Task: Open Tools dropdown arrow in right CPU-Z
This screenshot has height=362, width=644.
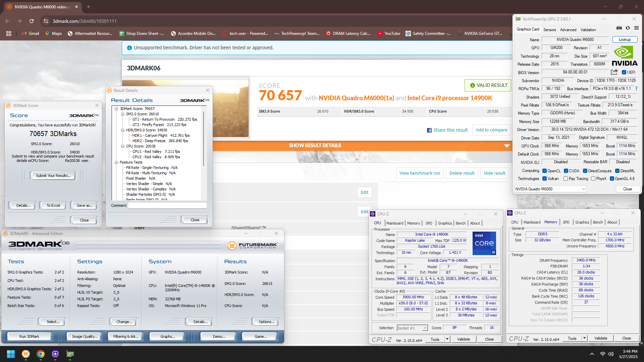Action: pos(584,338)
